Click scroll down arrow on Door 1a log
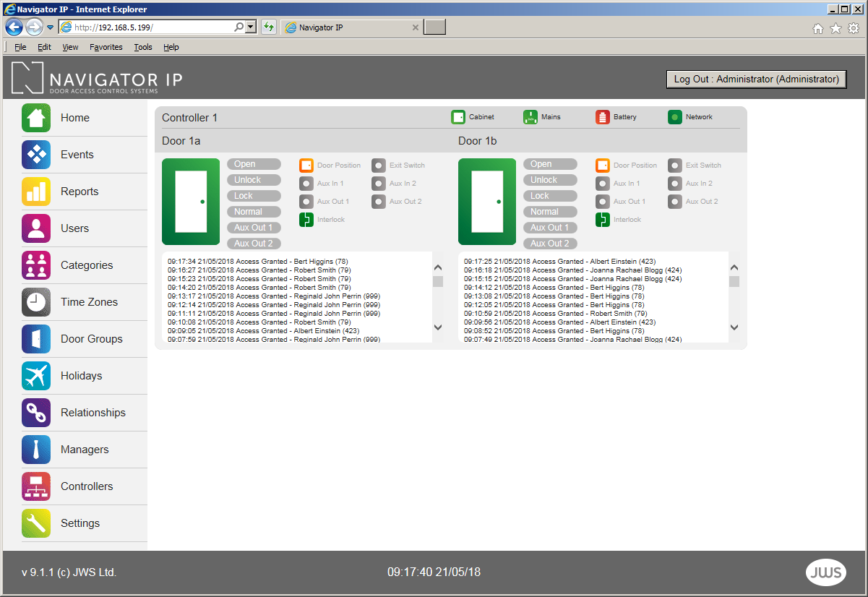This screenshot has height=597, width=868. coord(438,327)
